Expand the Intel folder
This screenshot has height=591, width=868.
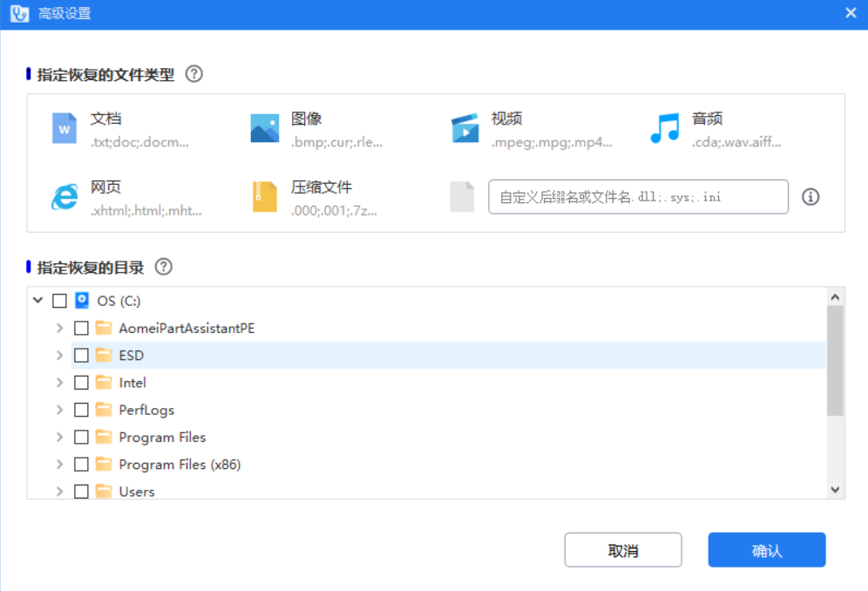point(59,382)
